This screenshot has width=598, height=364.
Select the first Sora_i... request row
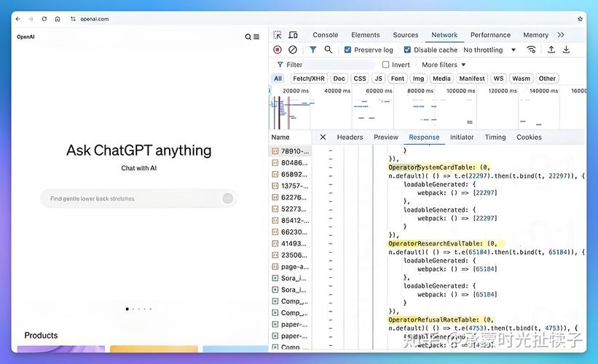pyautogui.click(x=290, y=278)
